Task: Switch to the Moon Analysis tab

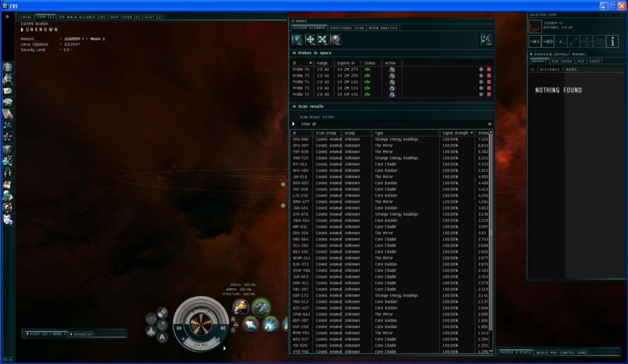Action: point(383,28)
